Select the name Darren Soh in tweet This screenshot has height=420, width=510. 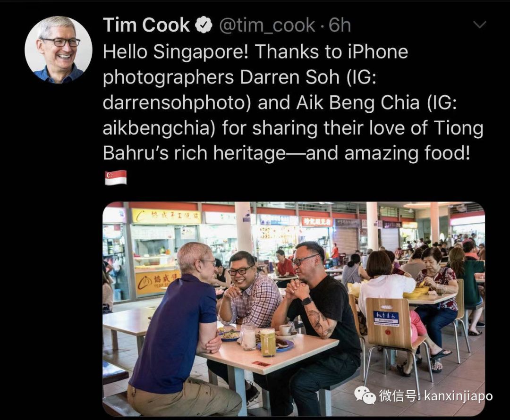pos(290,77)
